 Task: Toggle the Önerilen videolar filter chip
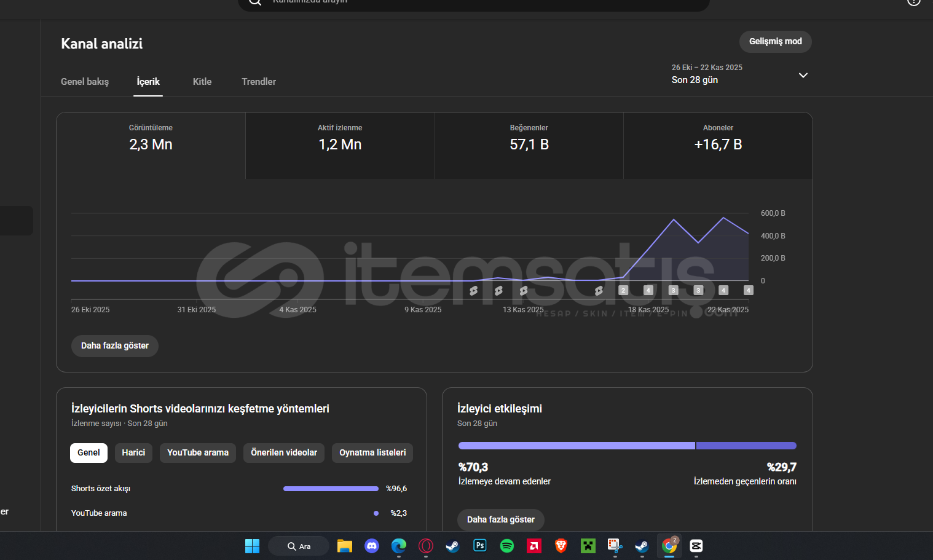pos(284,453)
